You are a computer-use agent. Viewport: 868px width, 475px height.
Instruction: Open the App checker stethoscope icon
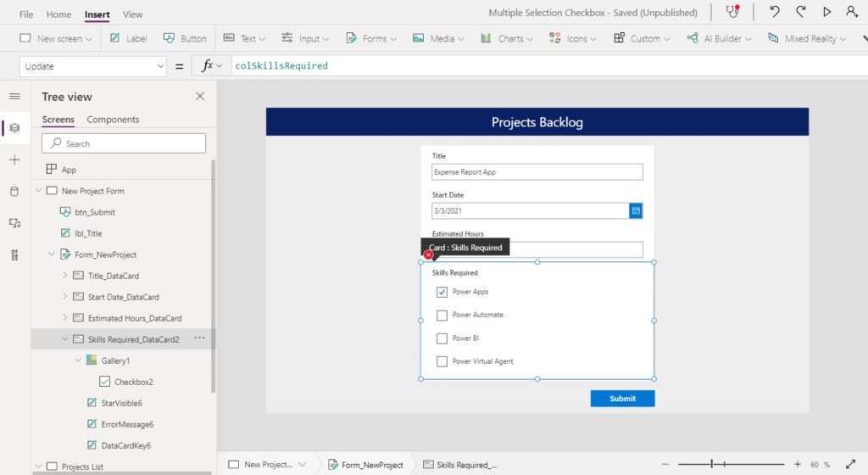point(733,12)
